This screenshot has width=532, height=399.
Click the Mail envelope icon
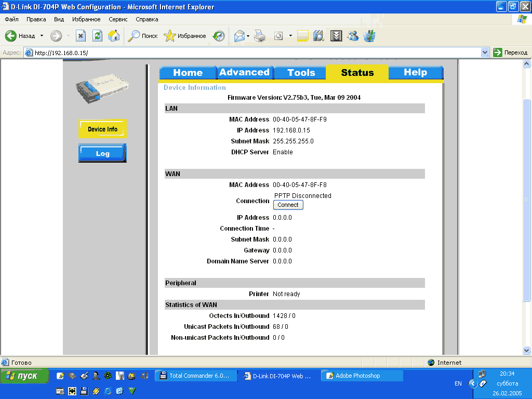click(x=239, y=36)
